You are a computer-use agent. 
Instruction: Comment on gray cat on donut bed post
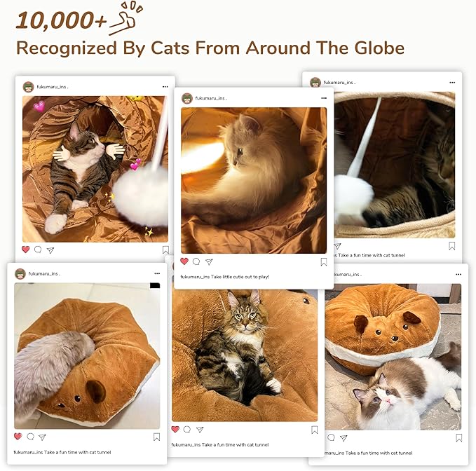click(30, 437)
